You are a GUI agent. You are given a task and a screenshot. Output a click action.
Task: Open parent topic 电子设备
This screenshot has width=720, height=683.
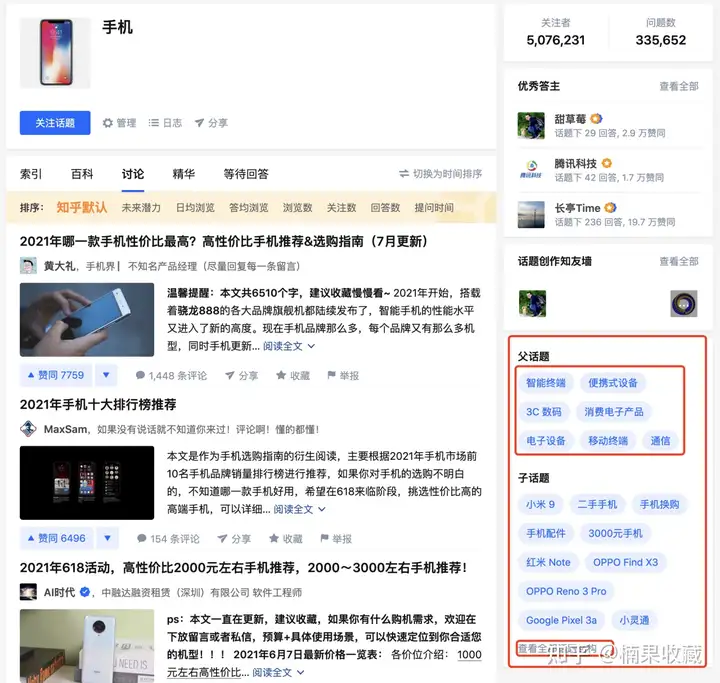coord(546,441)
